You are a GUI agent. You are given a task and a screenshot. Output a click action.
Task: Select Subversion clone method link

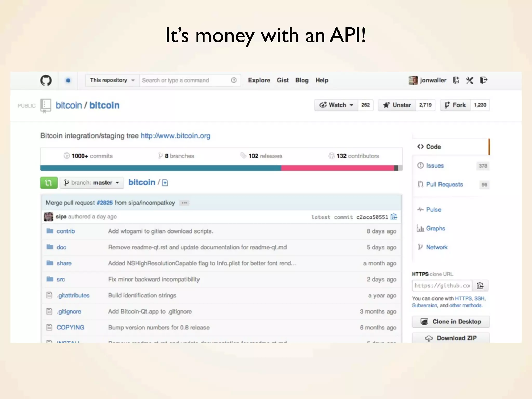tap(424, 305)
